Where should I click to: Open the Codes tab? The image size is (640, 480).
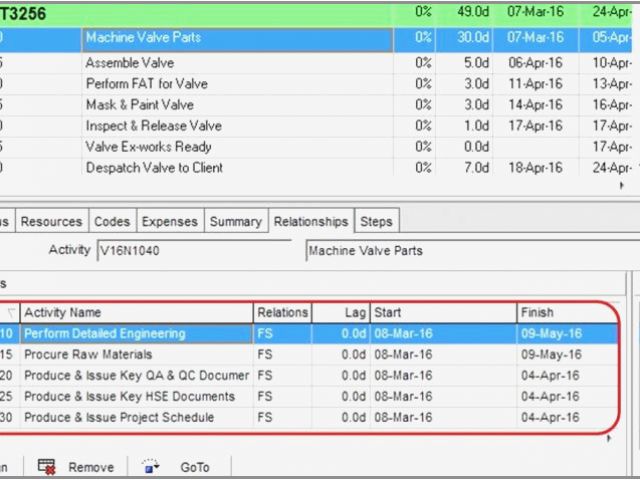click(x=111, y=221)
